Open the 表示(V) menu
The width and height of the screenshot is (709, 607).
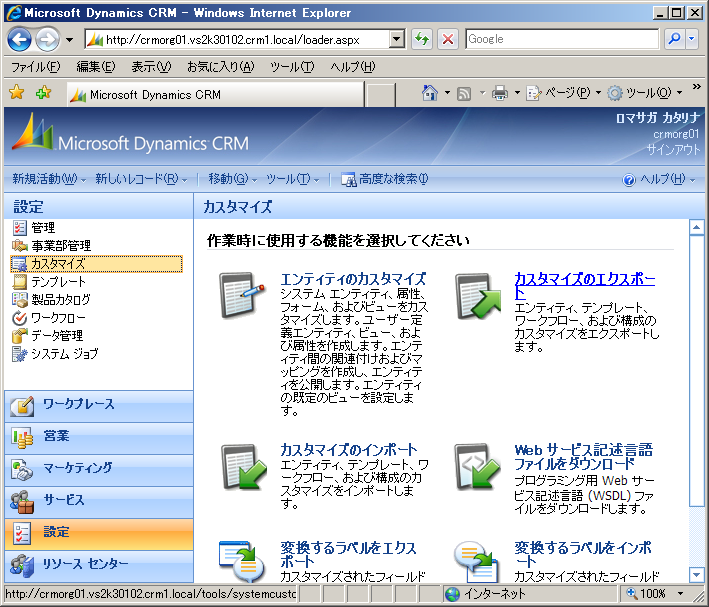[151, 67]
